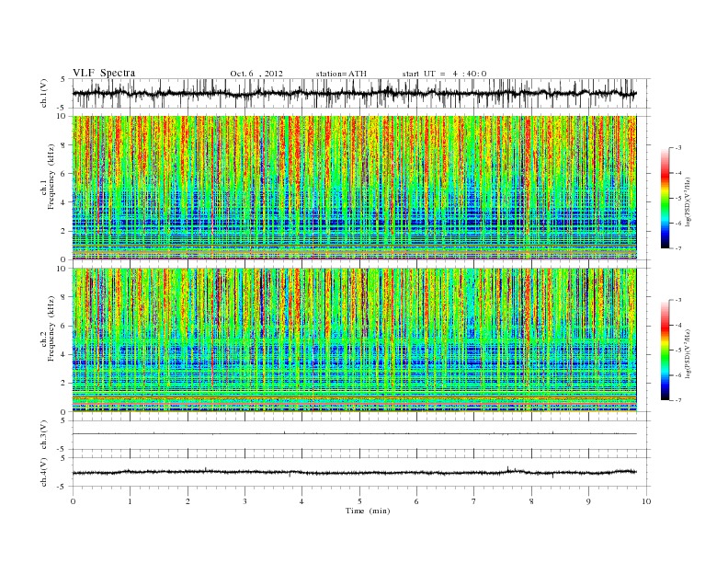Click the "-5" tick on lower color bar
This screenshot has height=563, width=728.
(x=678, y=350)
